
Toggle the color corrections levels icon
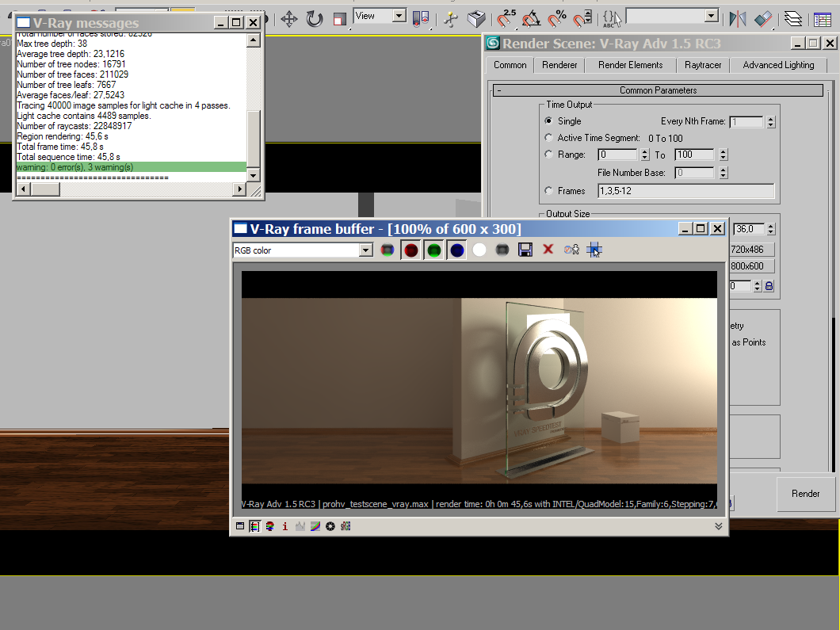[x=255, y=526]
